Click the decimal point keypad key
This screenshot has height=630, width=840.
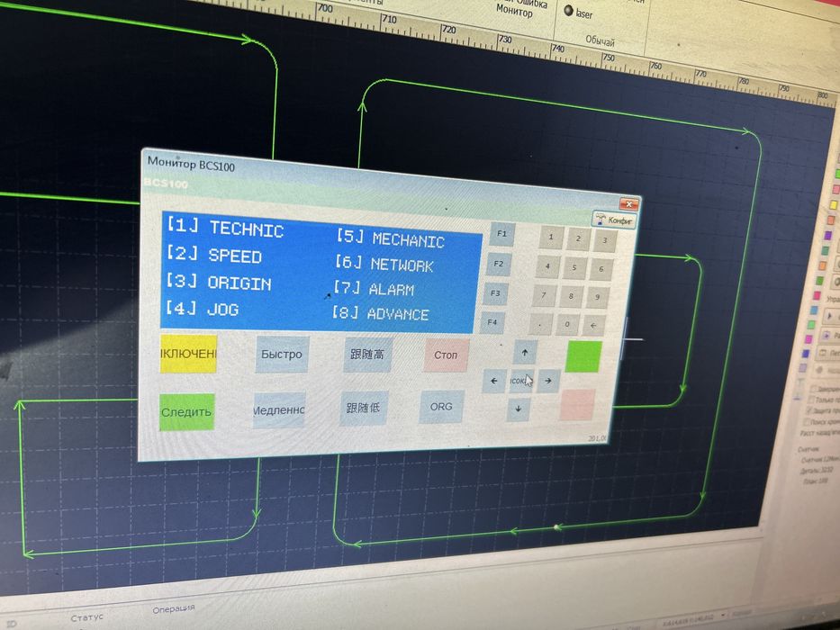tap(540, 324)
